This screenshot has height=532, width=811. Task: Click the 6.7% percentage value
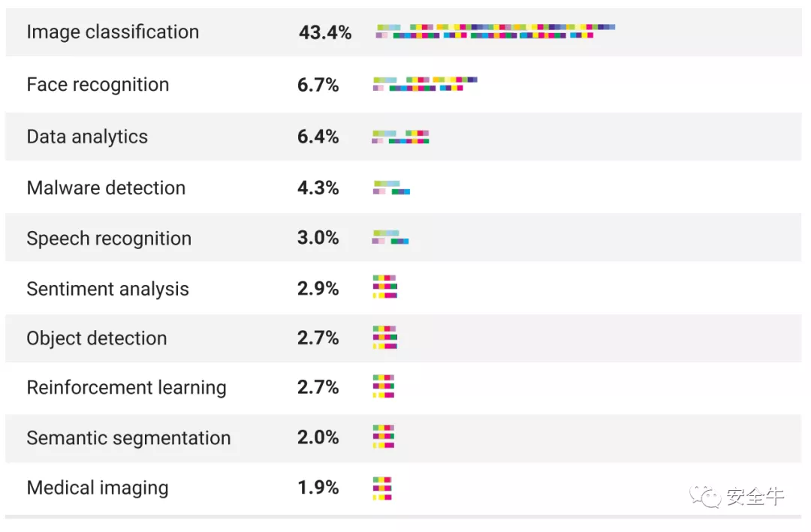pyautogui.click(x=318, y=85)
